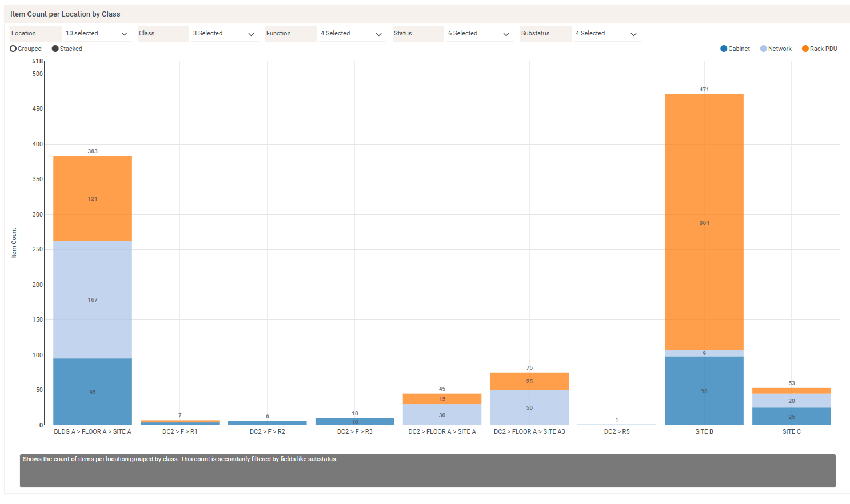Viewport: 850px width, 504px height.
Task: Expand the Status filter dropdown
Action: pos(478,34)
